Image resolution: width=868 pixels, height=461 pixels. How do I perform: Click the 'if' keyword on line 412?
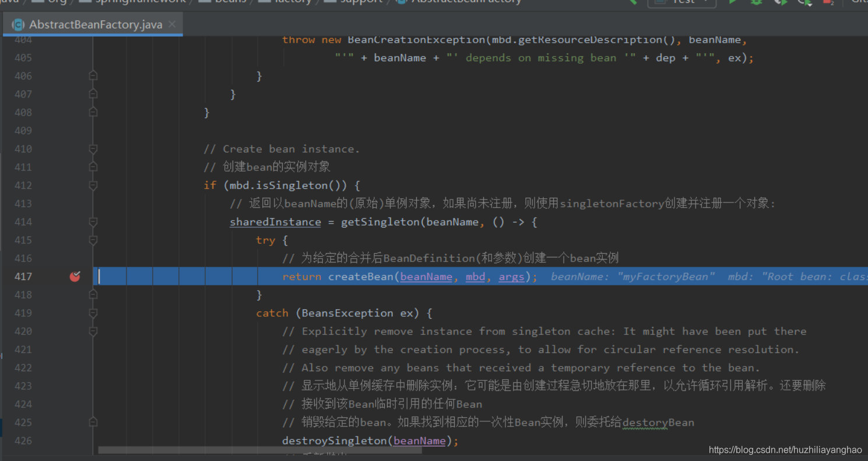(210, 186)
